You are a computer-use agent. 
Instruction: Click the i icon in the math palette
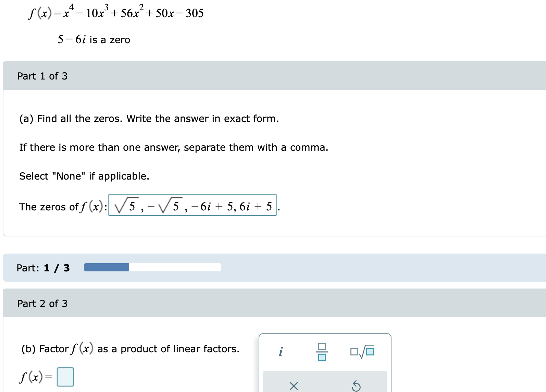[281, 351]
